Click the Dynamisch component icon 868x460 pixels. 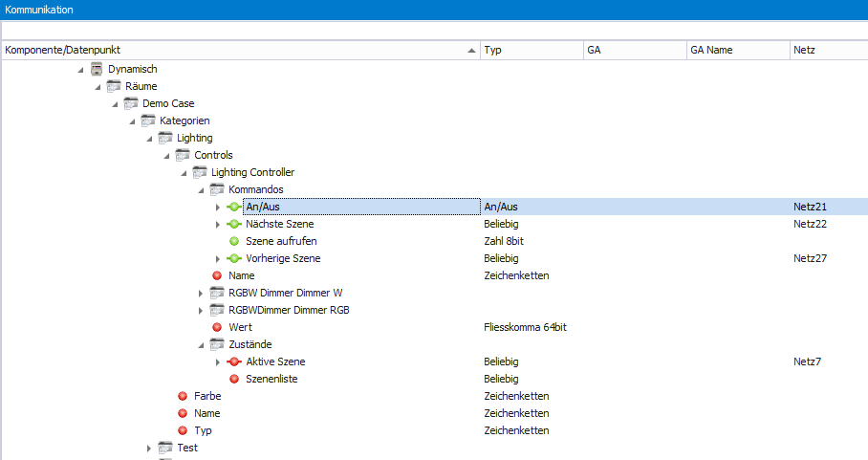(97, 69)
